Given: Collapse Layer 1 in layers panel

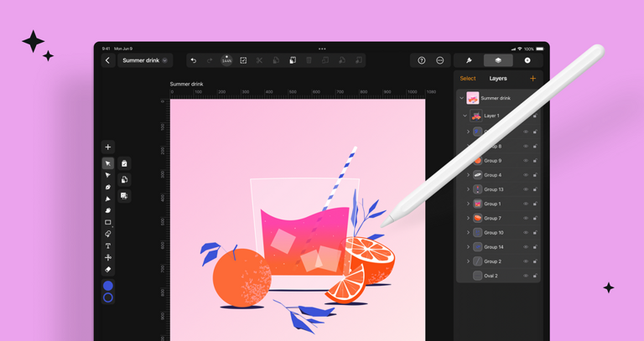Looking at the screenshot, I should [x=465, y=116].
